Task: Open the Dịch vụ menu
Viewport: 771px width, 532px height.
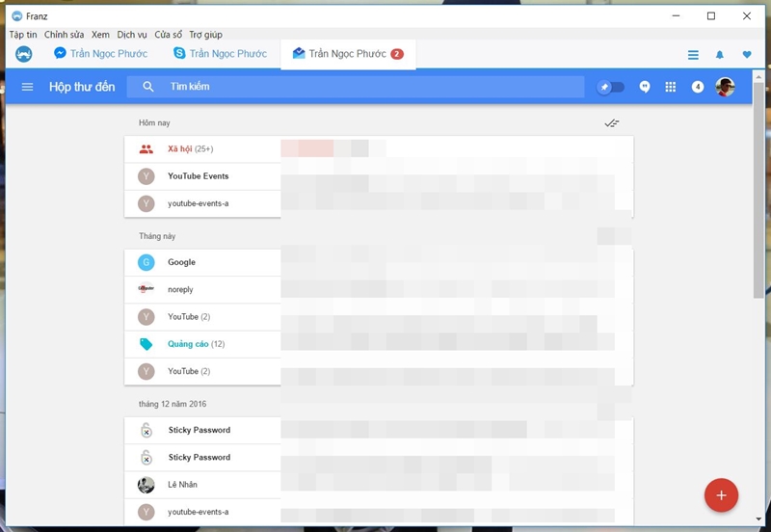Action: 132,35
